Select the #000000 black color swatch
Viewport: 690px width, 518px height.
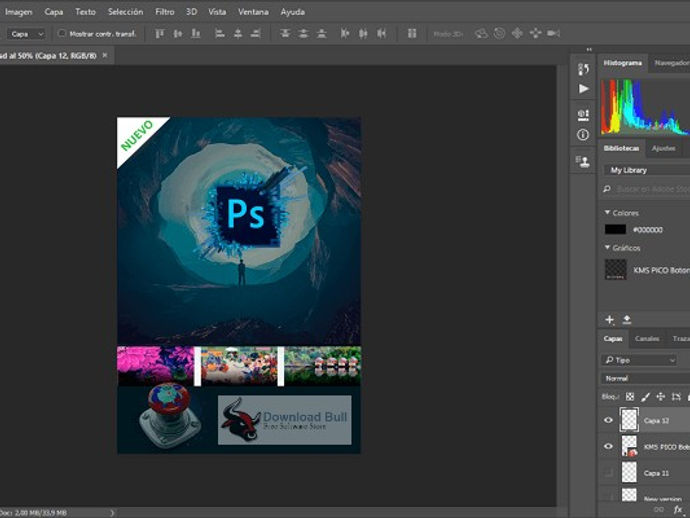[615, 230]
